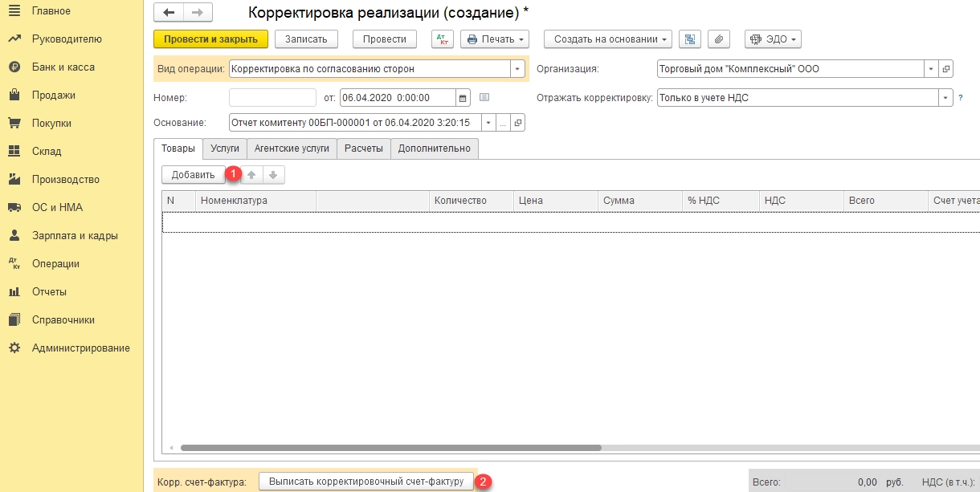Screen dimensions: 980x492
Task: Open Создать на основании dropdown
Action: pos(608,39)
